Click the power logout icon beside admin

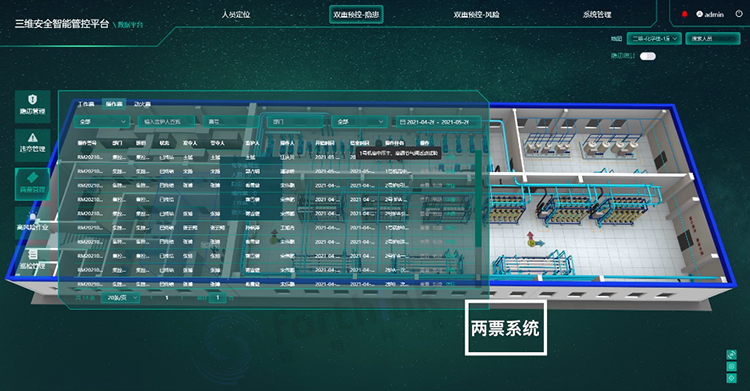coord(739,14)
